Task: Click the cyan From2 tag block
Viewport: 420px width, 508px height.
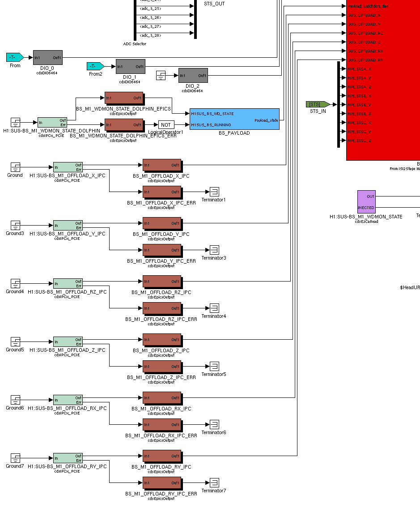Action: click(x=96, y=66)
